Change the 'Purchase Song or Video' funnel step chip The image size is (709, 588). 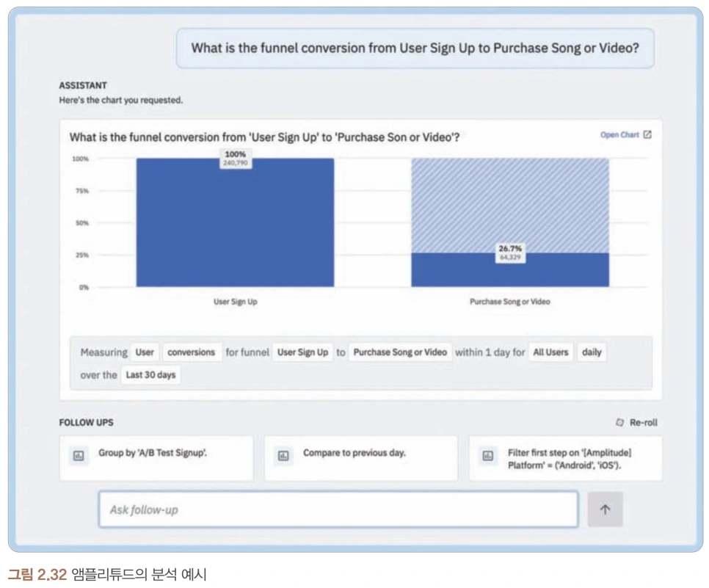click(x=400, y=352)
